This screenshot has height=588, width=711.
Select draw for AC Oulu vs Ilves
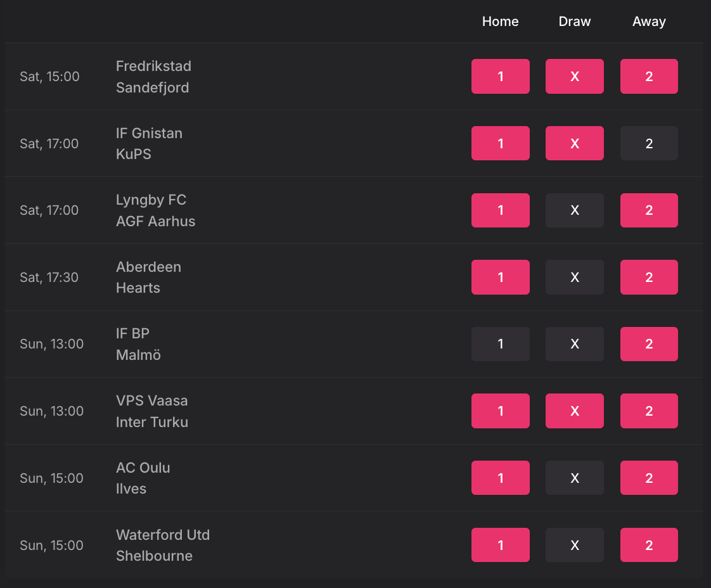click(575, 478)
